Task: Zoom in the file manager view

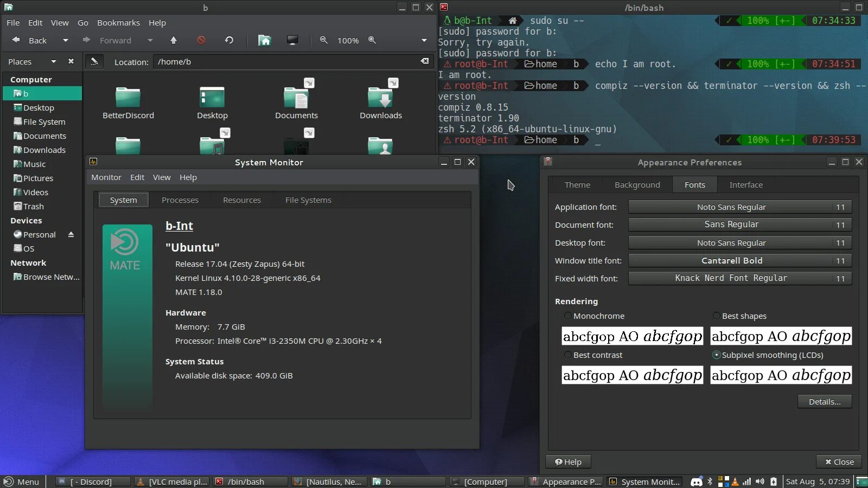Action: click(x=372, y=40)
